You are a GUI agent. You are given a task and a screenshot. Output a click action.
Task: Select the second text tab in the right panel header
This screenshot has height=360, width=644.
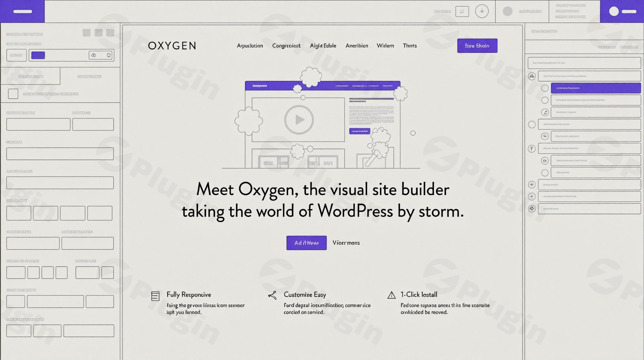click(629, 47)
